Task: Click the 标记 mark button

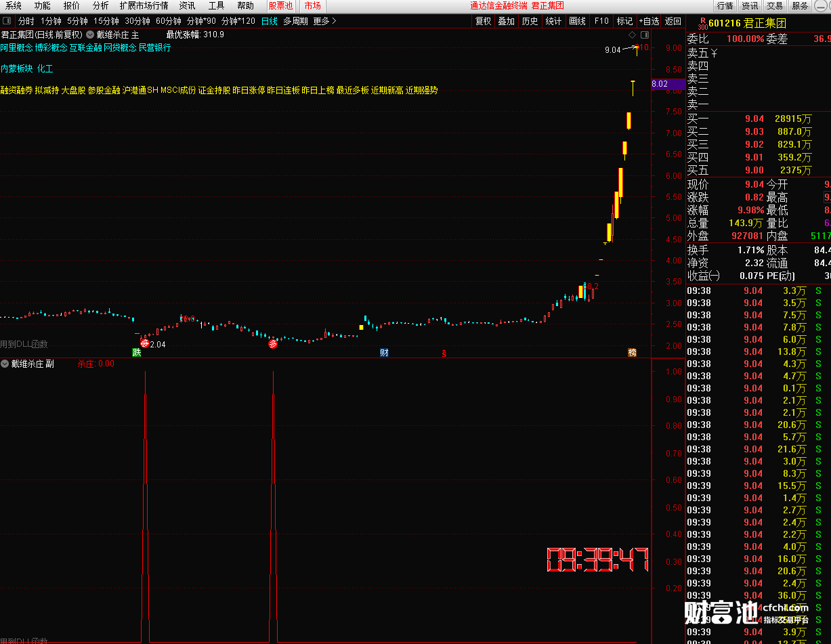Action: (624, 21)
